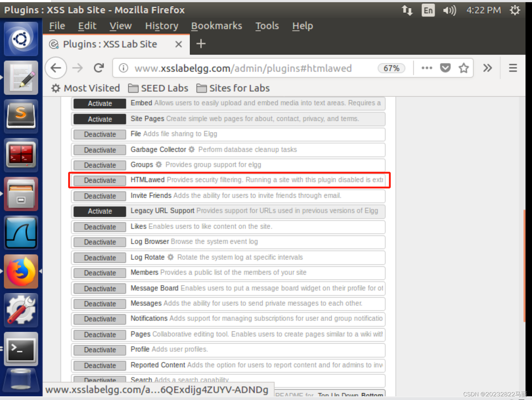Screen dimensions: 532x400
Task: Deactivate the Message Board plugin
Action: (x=100, y=288)
